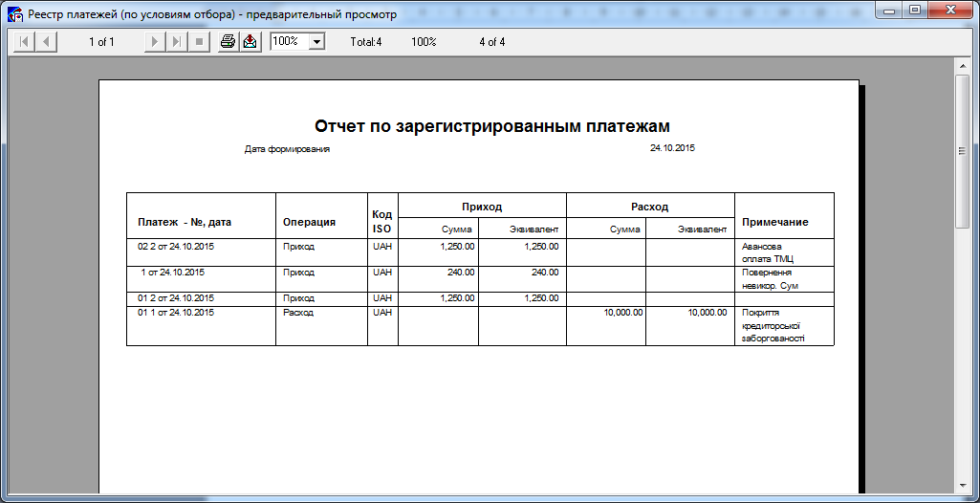
Task: Click 'Расход' operation cell in last row
Action: pyautogui.click(x=298, y=313)
